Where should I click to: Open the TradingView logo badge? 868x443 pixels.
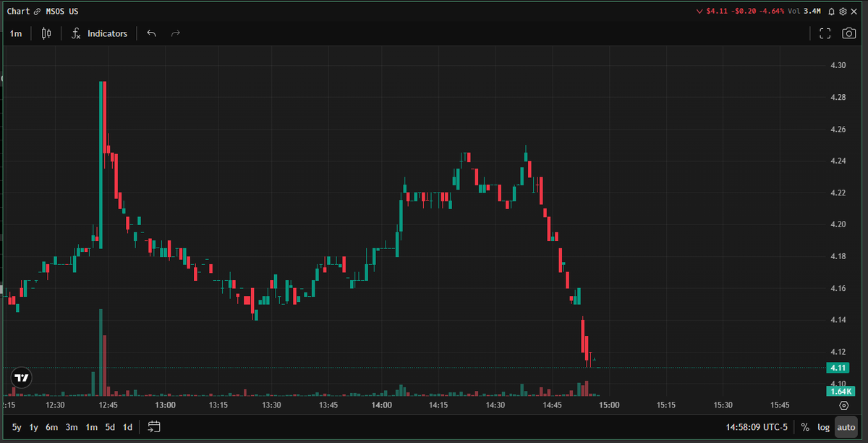[22, 377]
